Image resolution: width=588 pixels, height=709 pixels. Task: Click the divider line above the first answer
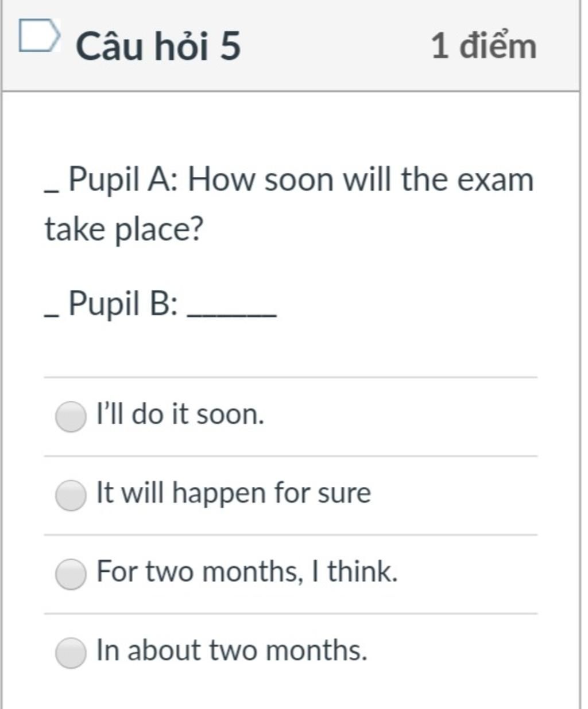291,377
